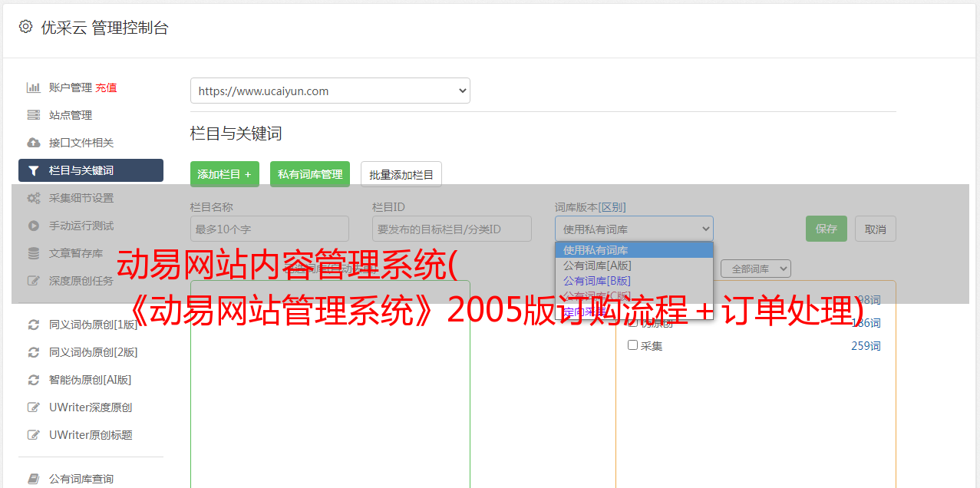
Task: Choose 公有词库[B版] from the dropdown list
Action: 634,280
